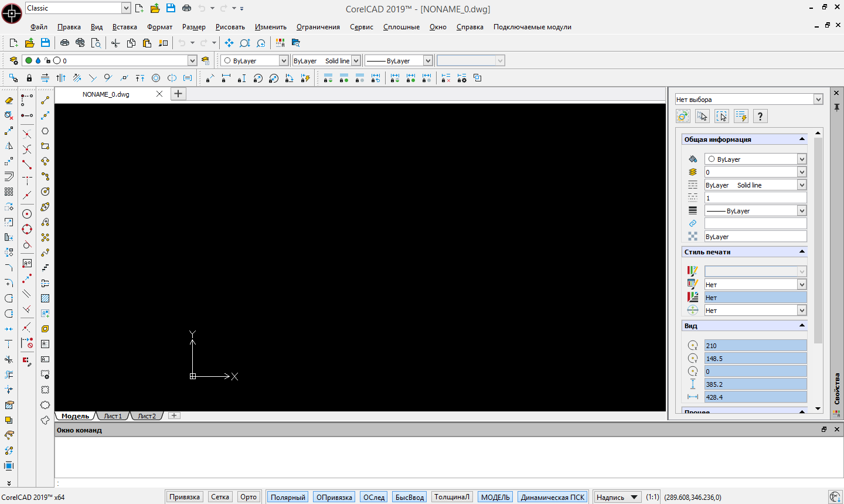Select the Pattern array tool

tap(9, 192)
